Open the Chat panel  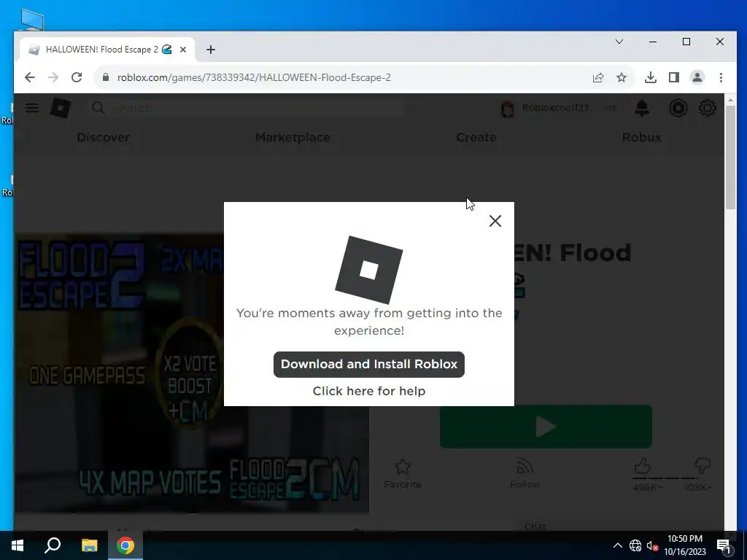pos(535,526)
